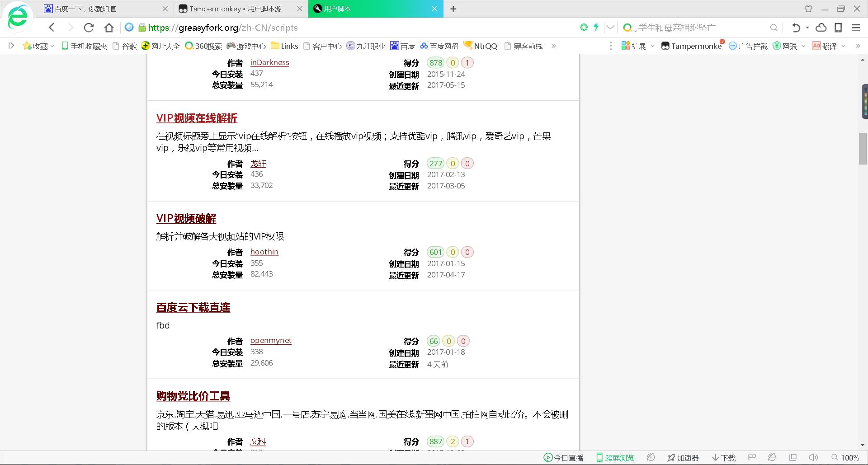Click the cloud sync icon in toolbar
This screenshot has height=465, width=868.
821,28
